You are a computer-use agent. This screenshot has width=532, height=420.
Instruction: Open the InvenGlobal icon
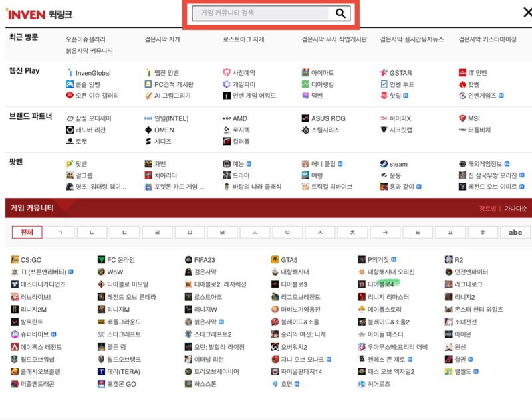(70, 73)
